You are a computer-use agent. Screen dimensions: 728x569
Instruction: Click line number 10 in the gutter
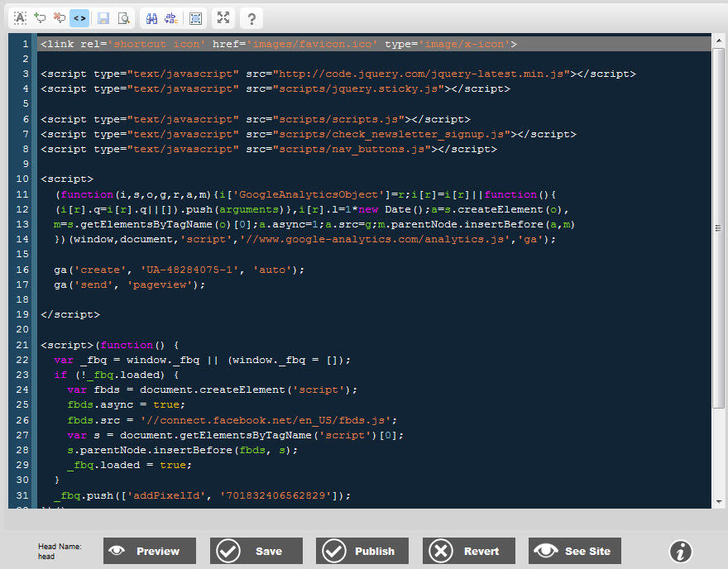click(x=22, y=179)
